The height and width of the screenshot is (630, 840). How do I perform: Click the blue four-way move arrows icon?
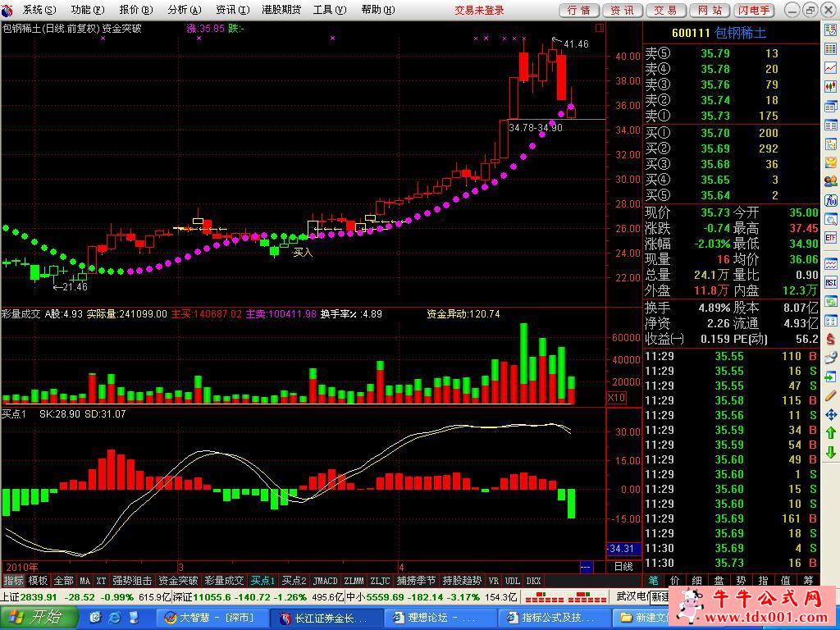(x=830, y=414)
